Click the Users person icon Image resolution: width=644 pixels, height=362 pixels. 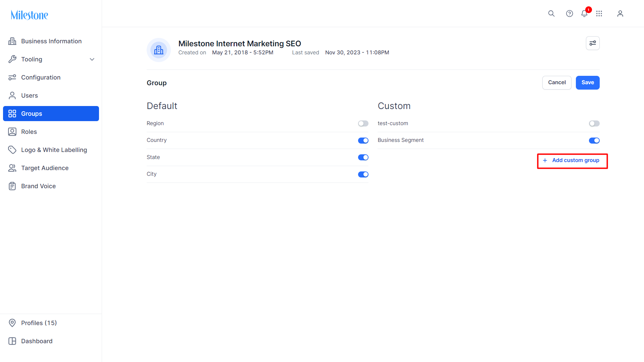click(12, 96)
